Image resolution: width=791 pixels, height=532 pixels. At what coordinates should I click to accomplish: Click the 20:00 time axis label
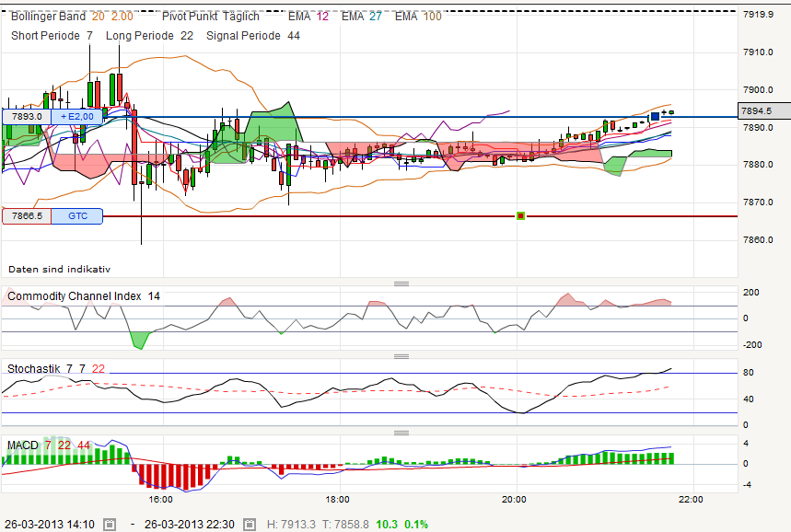coord(514,500)
